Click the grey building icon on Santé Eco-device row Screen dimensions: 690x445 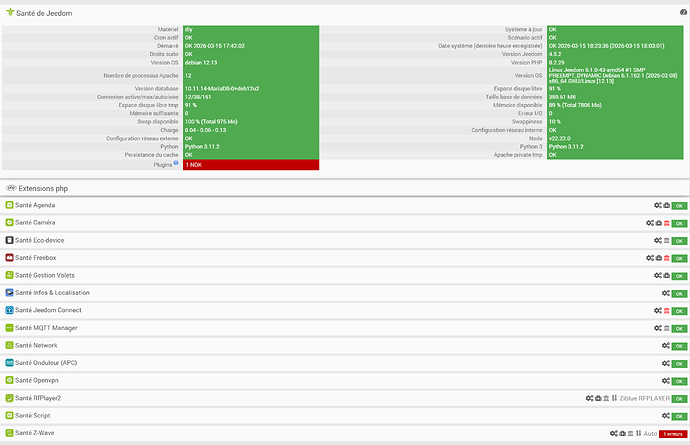(x=667, y=241)
